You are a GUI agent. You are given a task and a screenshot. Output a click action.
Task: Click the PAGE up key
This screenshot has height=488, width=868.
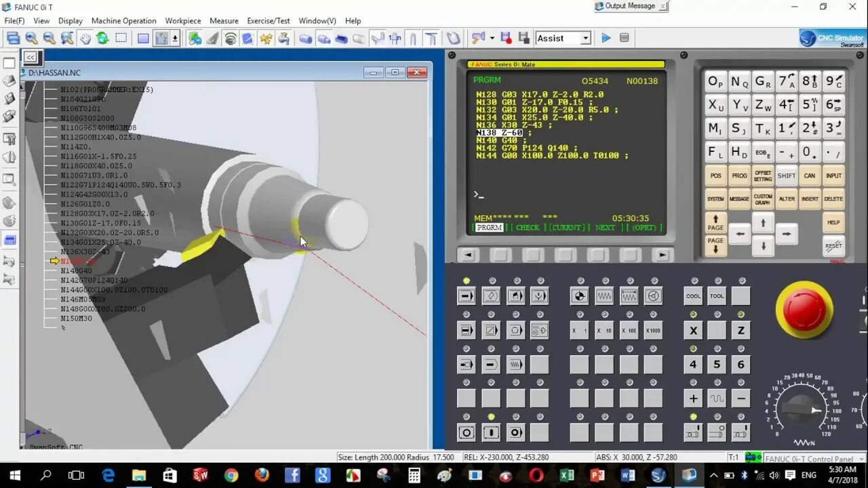click(715, 222)
